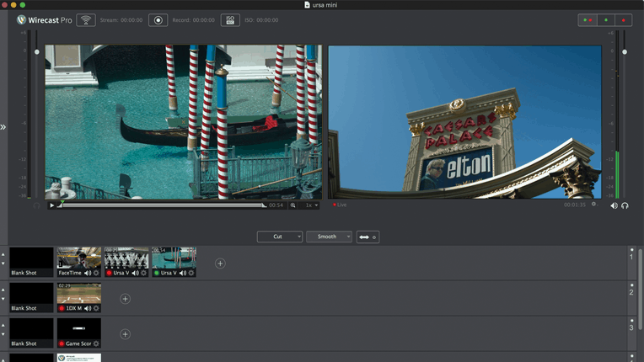The image size is (644, 362).
Task: Click the live audio level slider handle
Action: 625,52
